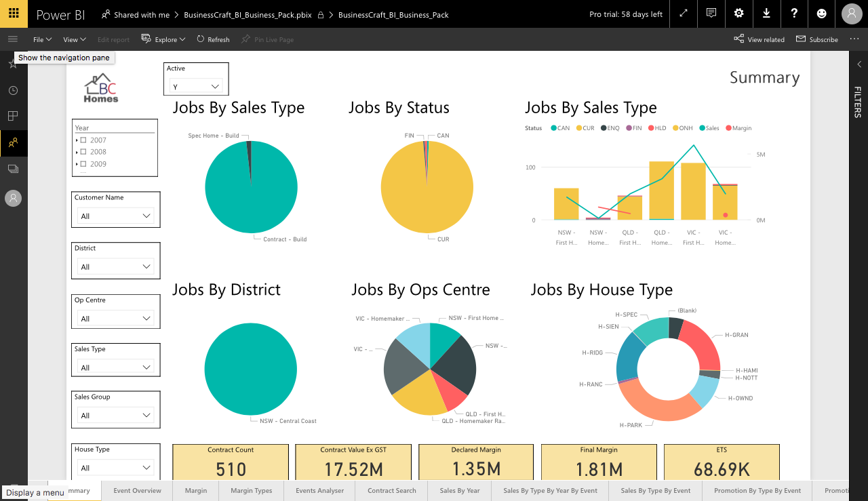The image size is (868, 501).
Task: Click CUR legend color swatch
Action: pos(579,128)
